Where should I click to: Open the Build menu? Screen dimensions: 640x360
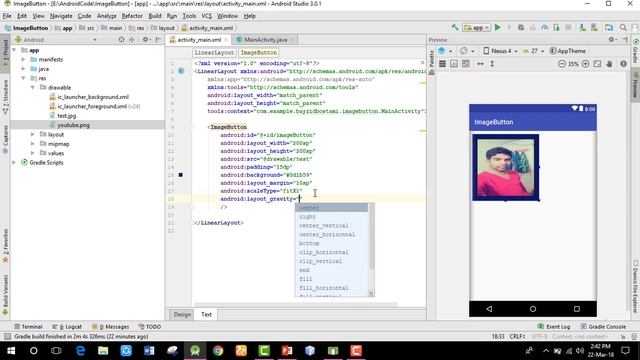click(x=155, y=16)
